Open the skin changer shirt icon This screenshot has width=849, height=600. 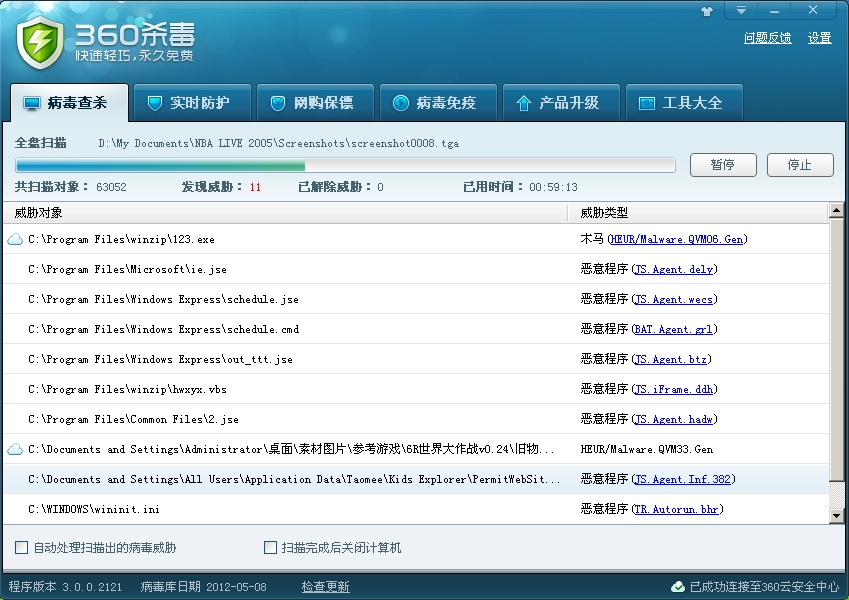click(x=707, y=11)
